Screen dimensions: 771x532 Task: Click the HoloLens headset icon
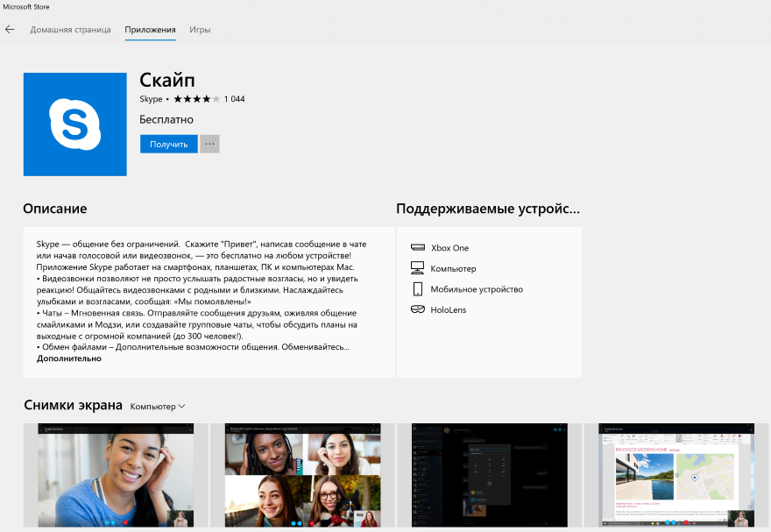coord(418,309)
